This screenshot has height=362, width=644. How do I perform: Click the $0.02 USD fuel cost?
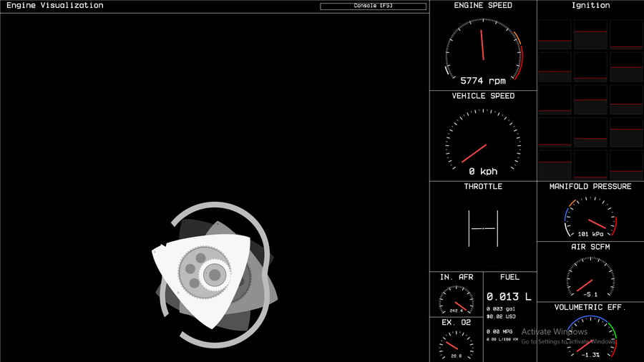[501, 316]
